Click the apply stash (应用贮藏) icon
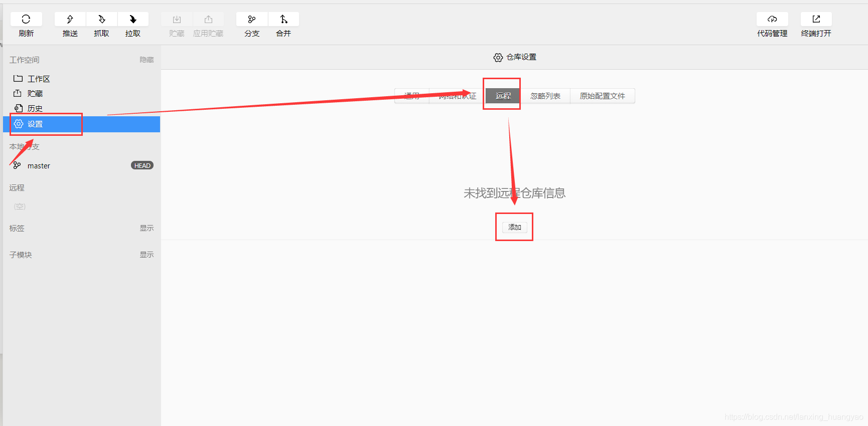868x426 pixels. 208,19
